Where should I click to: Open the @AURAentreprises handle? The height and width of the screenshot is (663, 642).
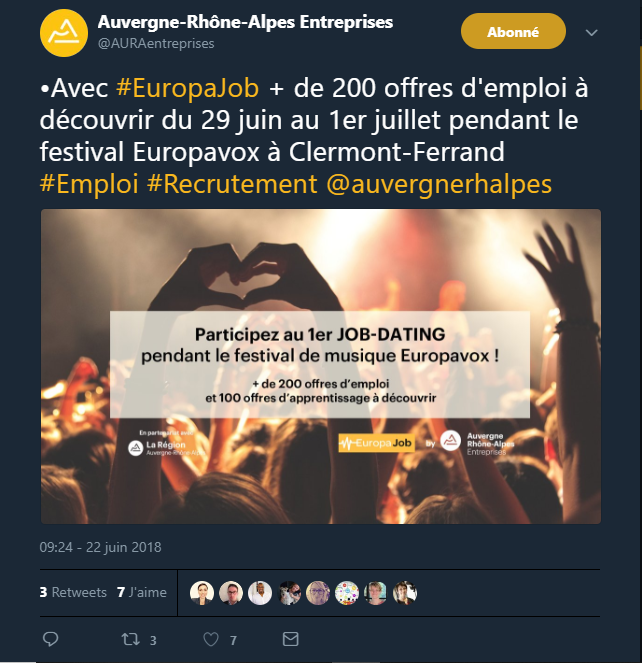(156, 43)
